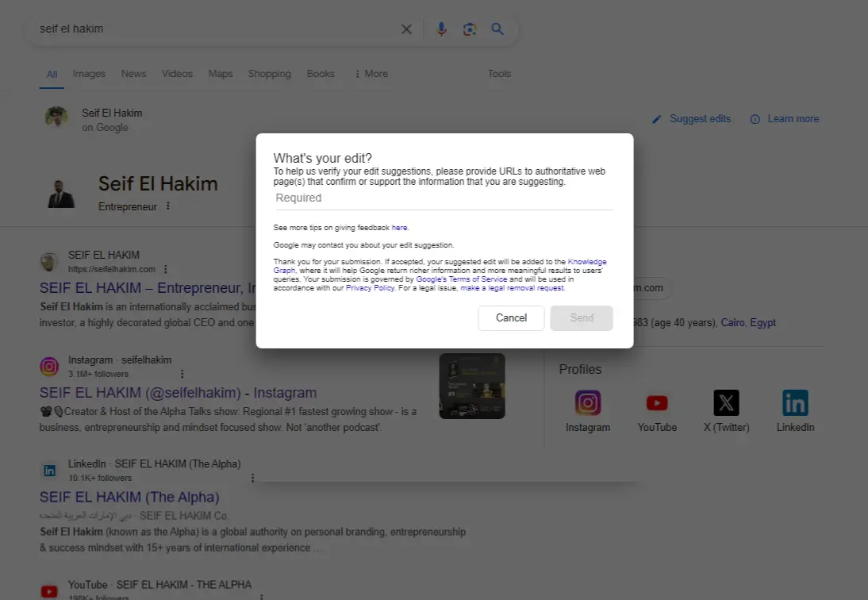Click LinkedIn favicon in search result
This screenshot has width=868, height=600.
pos(49,471)
